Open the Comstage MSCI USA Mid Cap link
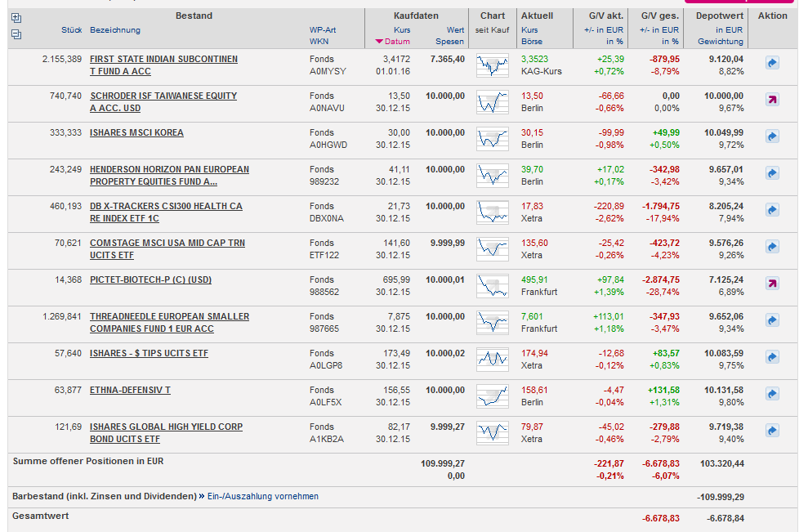 167,244
